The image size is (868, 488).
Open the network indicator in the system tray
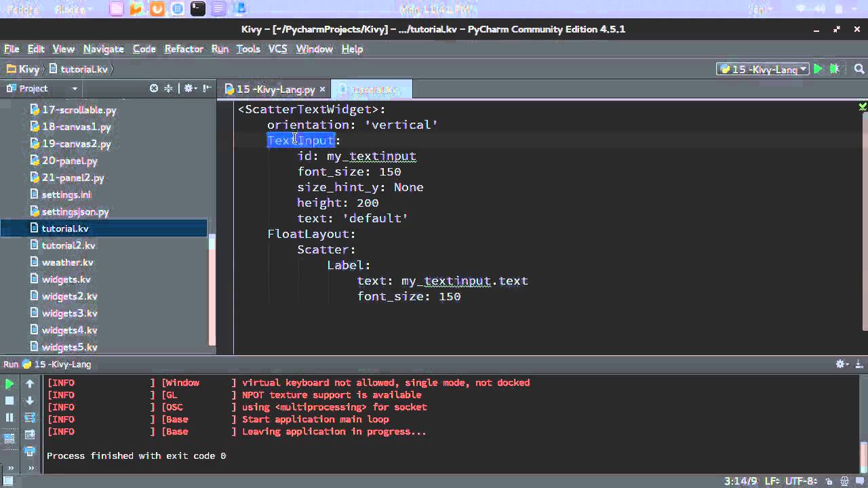(x=802, y=9)
